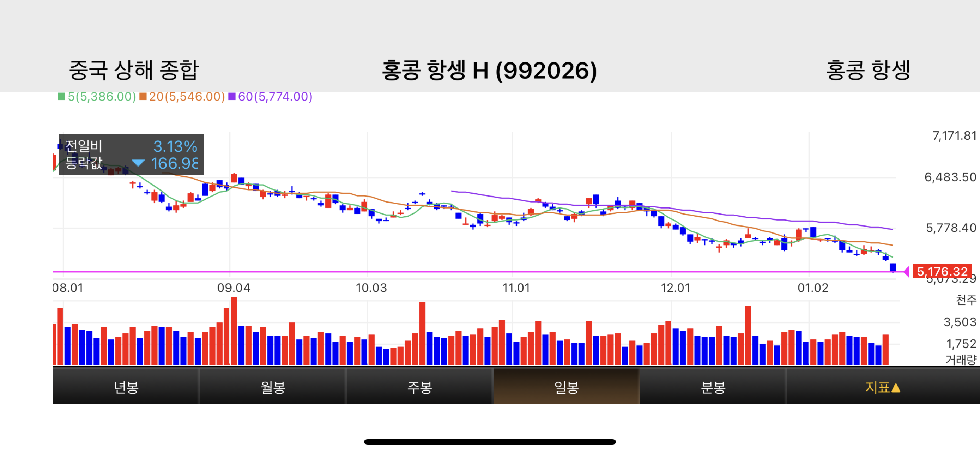The height and width of the screenshot is (453, 980).
Task: Click the orange 20-day moving average swatch
Action: 143,97
